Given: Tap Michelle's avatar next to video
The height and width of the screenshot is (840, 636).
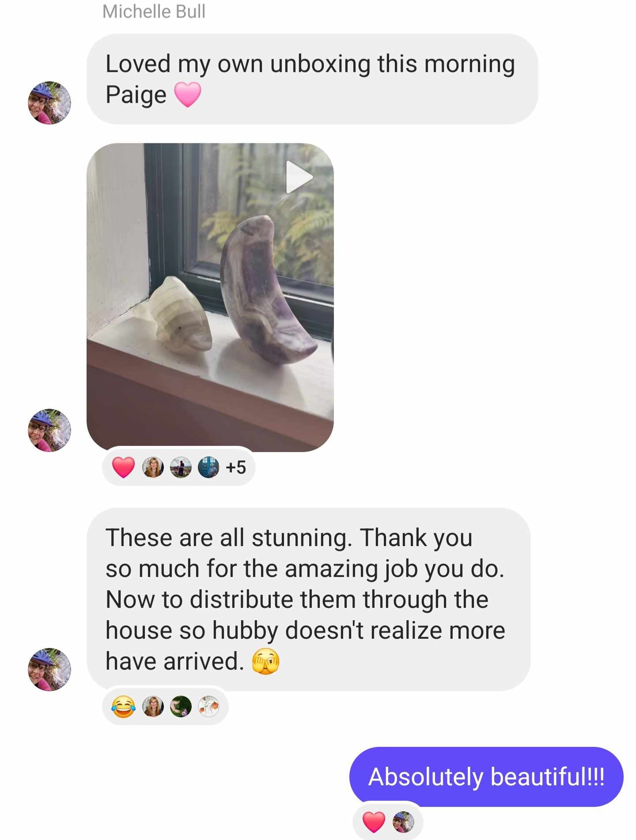Looking at the screenshot, I should point(49,430).
